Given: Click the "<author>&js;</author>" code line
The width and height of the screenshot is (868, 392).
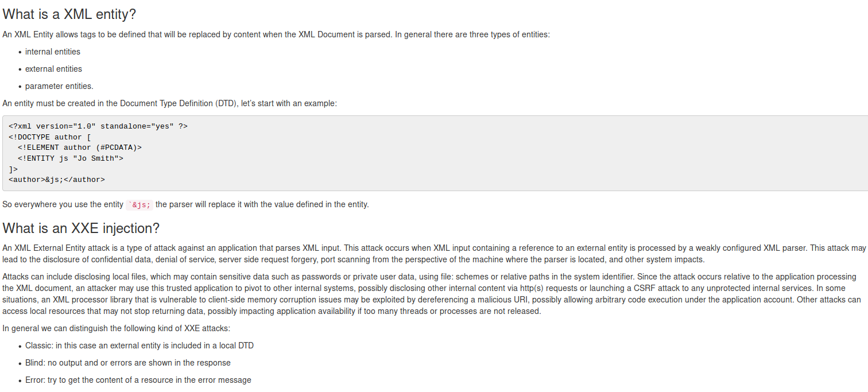Looking at the screenshot, I should click(x=57, y=180).
